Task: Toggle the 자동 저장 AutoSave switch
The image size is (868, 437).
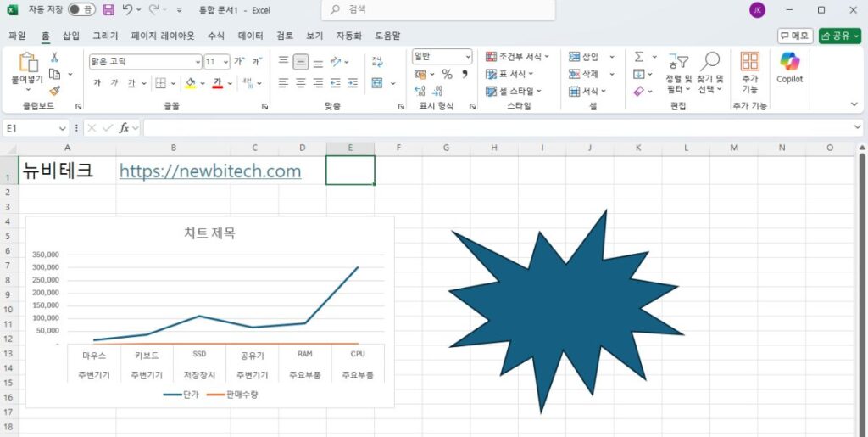Action: pyautogui.click(x=82, y=10)
